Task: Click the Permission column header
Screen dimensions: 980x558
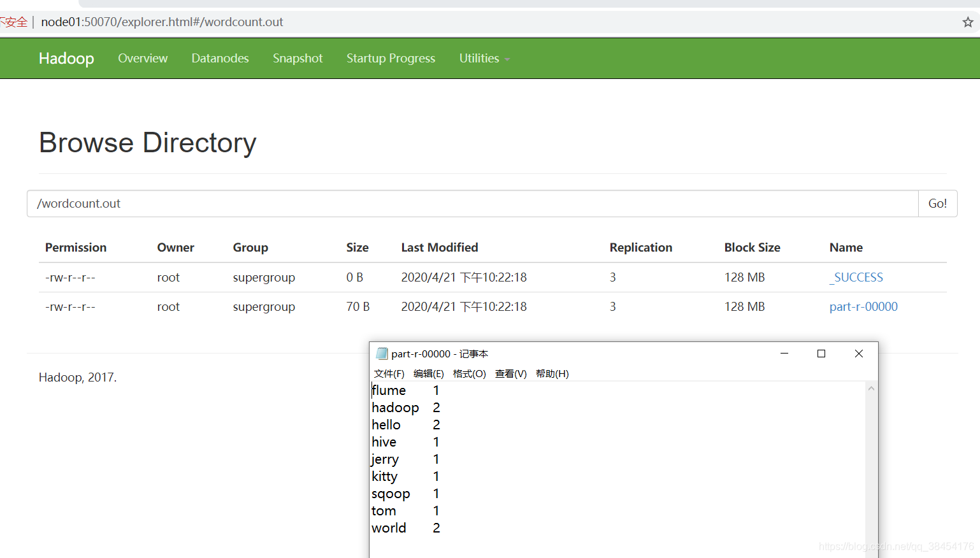Action: (76, 247)
